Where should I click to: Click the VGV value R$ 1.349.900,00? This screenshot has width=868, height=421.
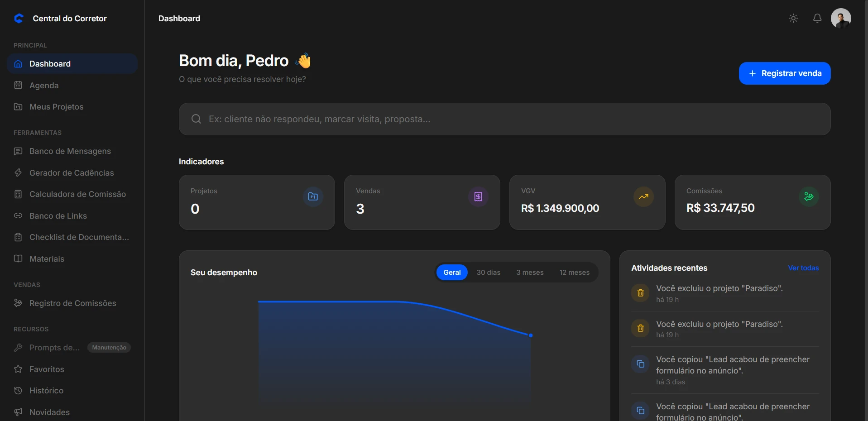pyautogui.click(x=560, y=208)
